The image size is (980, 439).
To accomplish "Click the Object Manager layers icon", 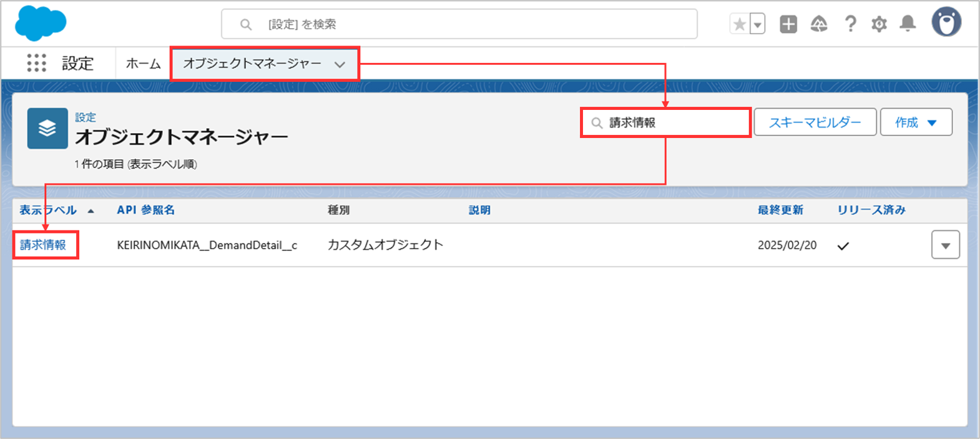I will point(47,129).
